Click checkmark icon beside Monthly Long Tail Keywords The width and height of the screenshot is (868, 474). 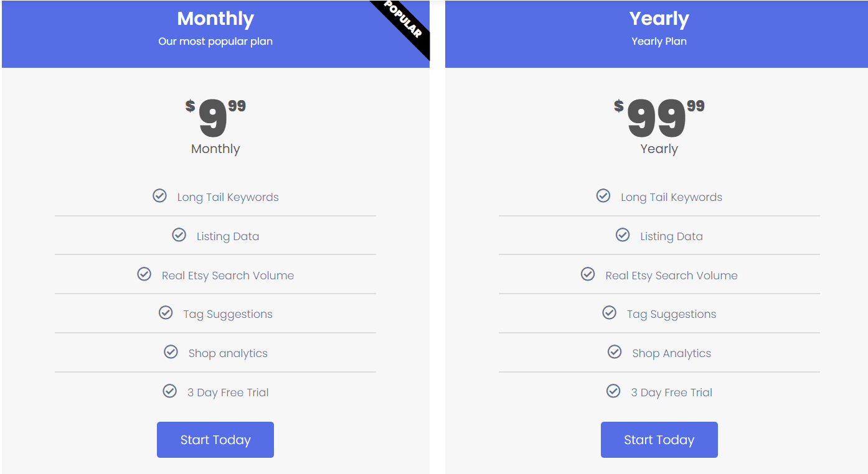click(x=159, y=196)
